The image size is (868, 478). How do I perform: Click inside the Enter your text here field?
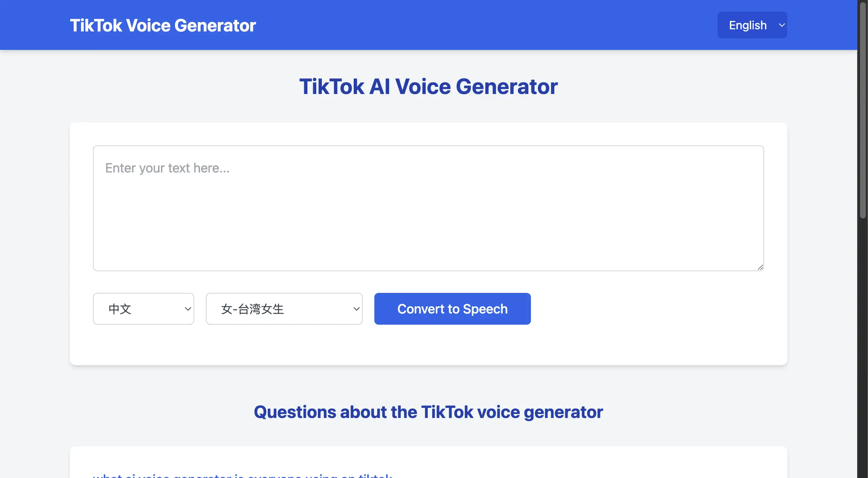pyautogui.click(x=428, y=208)
